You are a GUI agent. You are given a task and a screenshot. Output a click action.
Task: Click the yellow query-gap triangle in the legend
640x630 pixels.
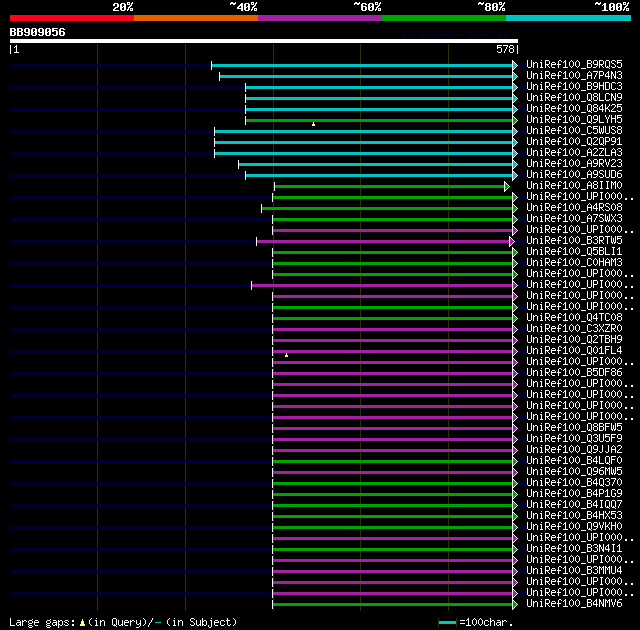(82, 623)
